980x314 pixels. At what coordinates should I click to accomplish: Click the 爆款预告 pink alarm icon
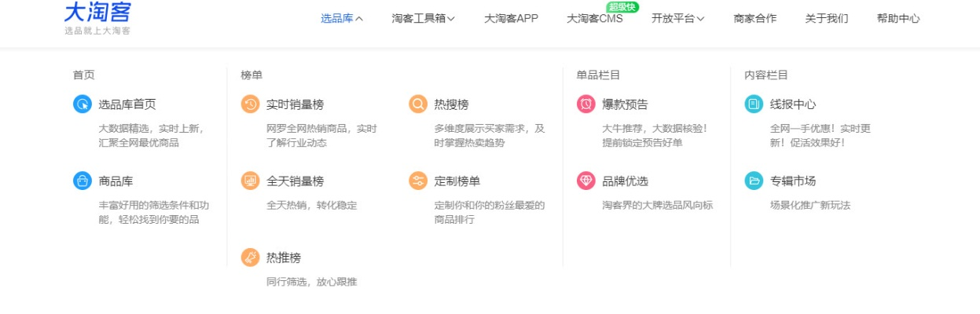pos(586,104)
